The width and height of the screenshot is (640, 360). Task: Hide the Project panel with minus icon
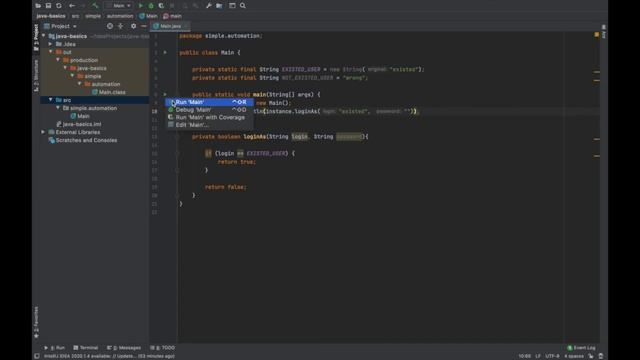144,26
